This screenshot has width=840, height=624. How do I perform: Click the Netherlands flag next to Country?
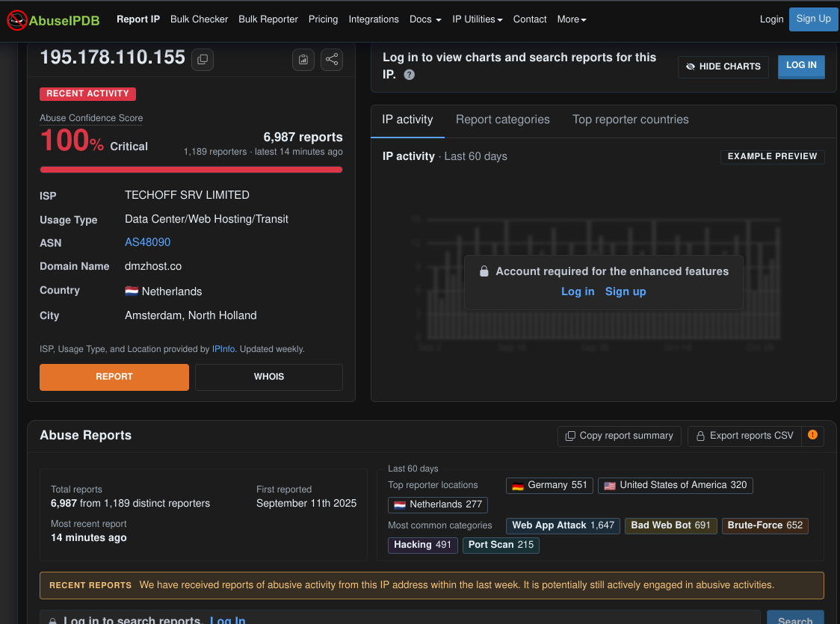coord(132,291)
